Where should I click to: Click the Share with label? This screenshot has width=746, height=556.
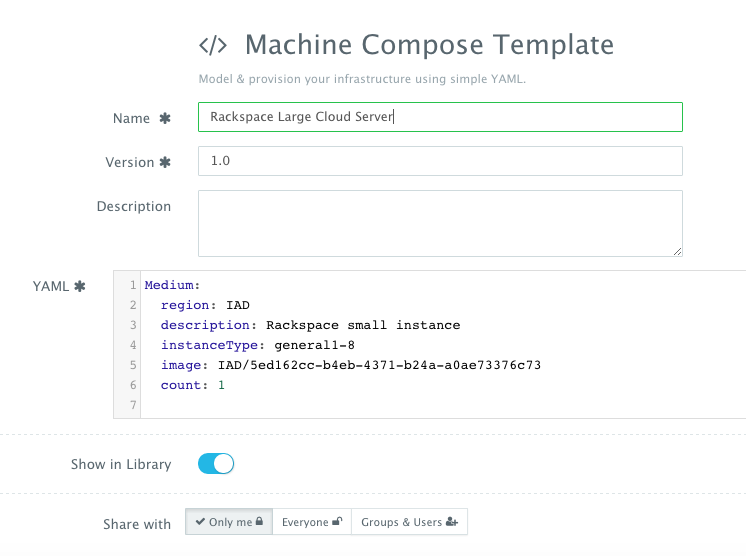[137, 524]
